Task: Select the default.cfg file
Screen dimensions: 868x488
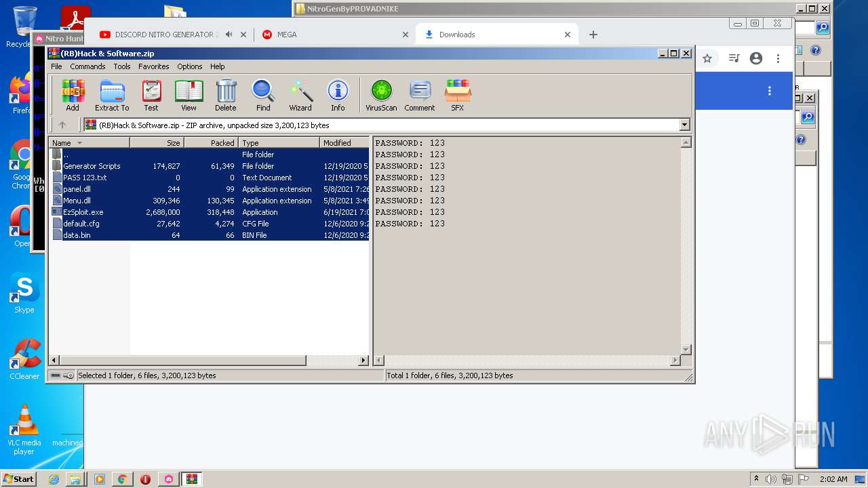Action: coord(210,224)
